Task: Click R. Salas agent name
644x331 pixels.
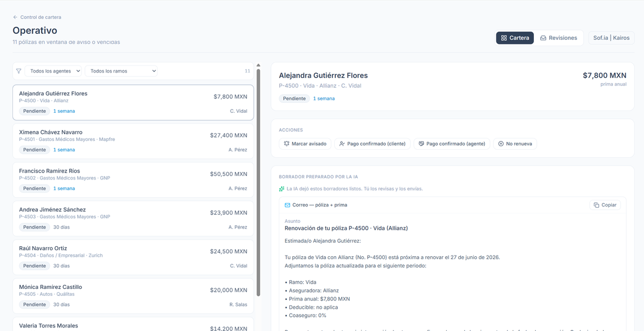Action: click(238, 305)
